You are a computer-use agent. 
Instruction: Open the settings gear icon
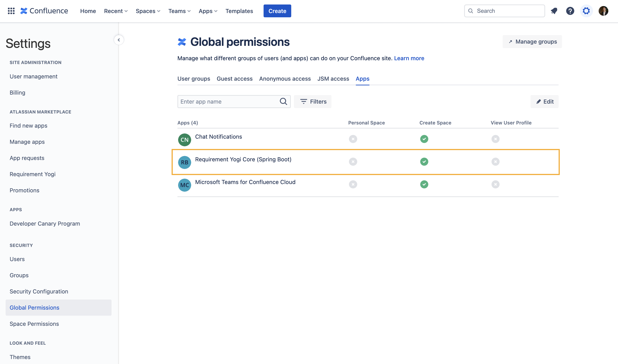[586, 11]
